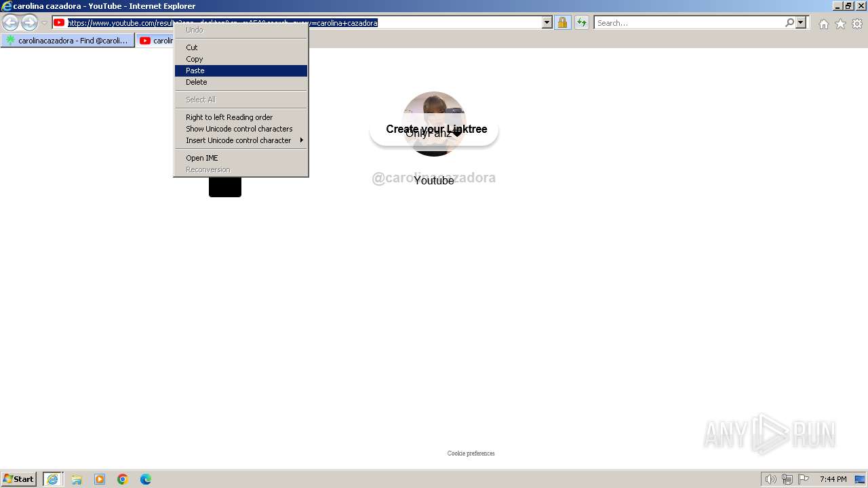Click Internet Explorer taskbar icon

click(53, 479)
